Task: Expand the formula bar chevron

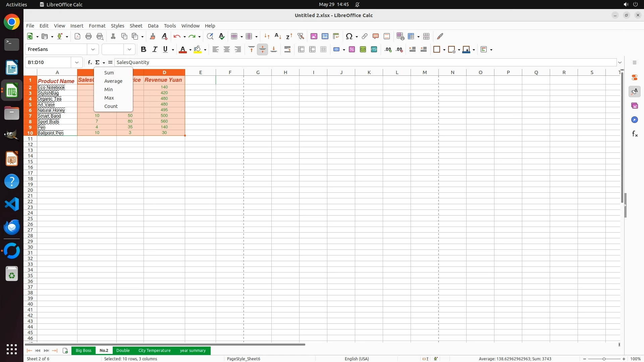Action: tap(620, 62)
